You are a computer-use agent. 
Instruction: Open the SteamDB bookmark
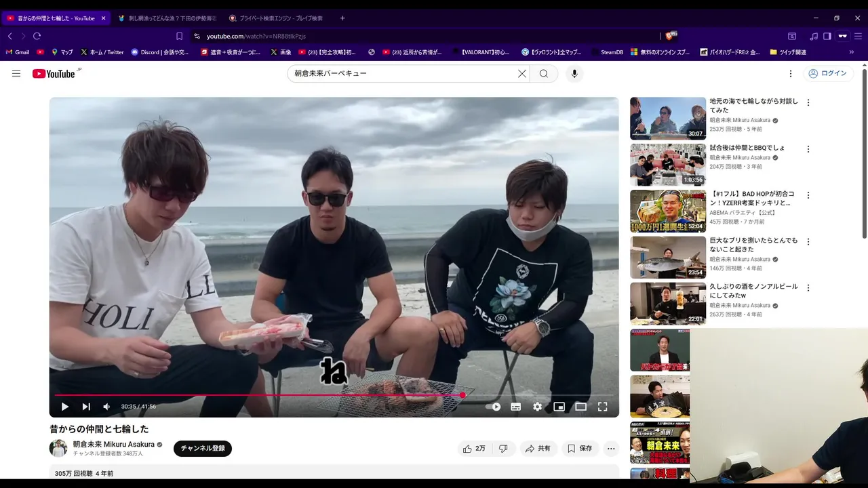click(606, 52)
